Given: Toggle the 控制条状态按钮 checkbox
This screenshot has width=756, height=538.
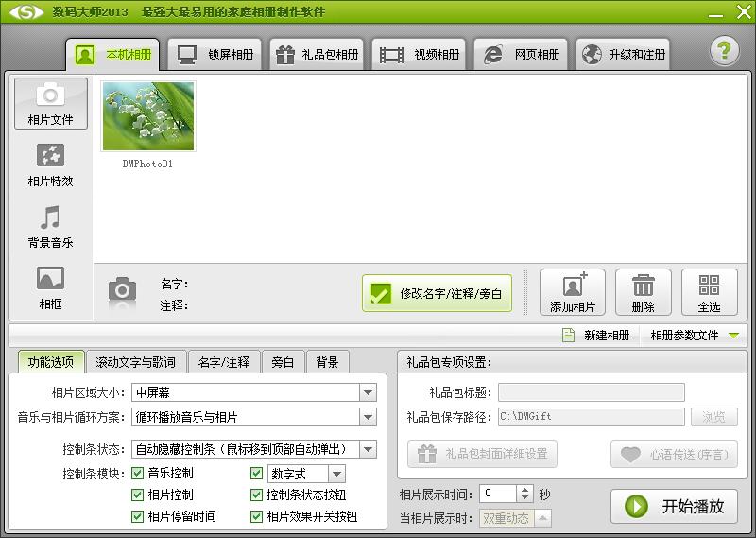Looking at the screenshot, I should point(257,495).
